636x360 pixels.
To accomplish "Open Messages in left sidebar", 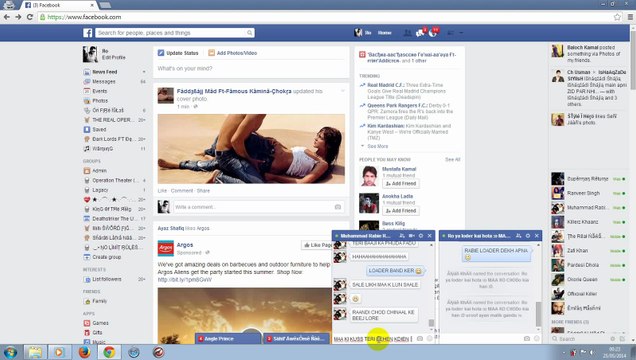I will click(103, 82).
